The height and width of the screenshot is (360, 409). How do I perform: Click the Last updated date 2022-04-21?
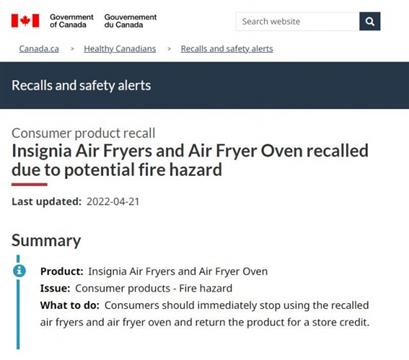point(113,201)
